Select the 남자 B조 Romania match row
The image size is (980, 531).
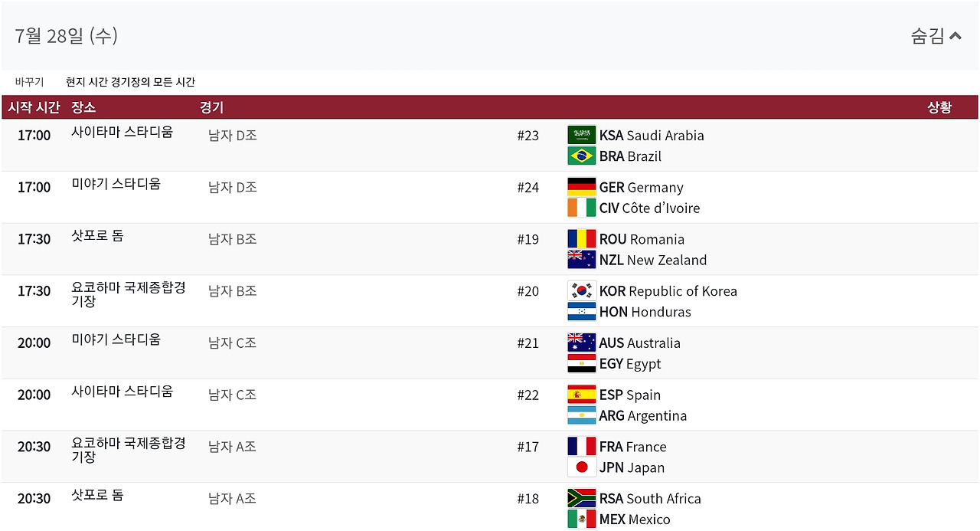pyautogui.click(x=490, y=249)
